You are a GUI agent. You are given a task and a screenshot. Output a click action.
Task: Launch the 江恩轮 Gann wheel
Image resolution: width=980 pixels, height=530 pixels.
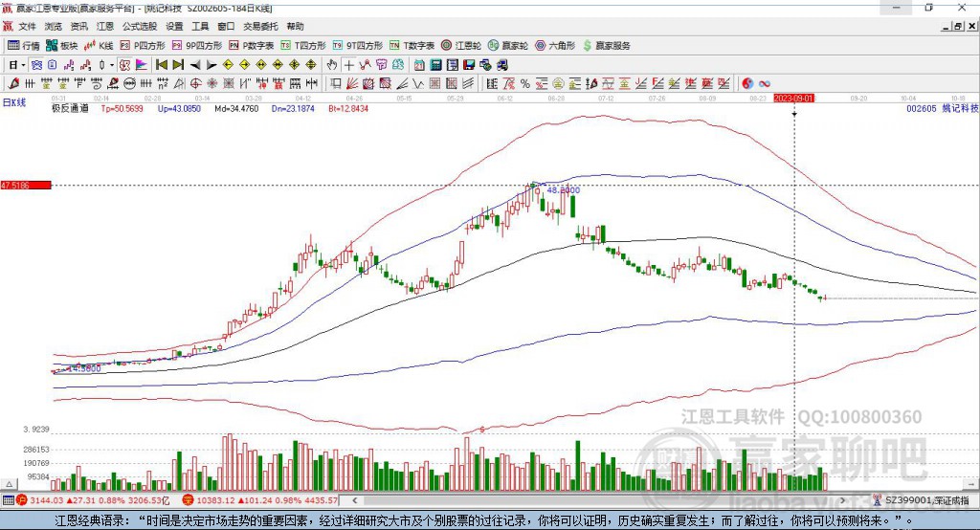coord(460,46)
